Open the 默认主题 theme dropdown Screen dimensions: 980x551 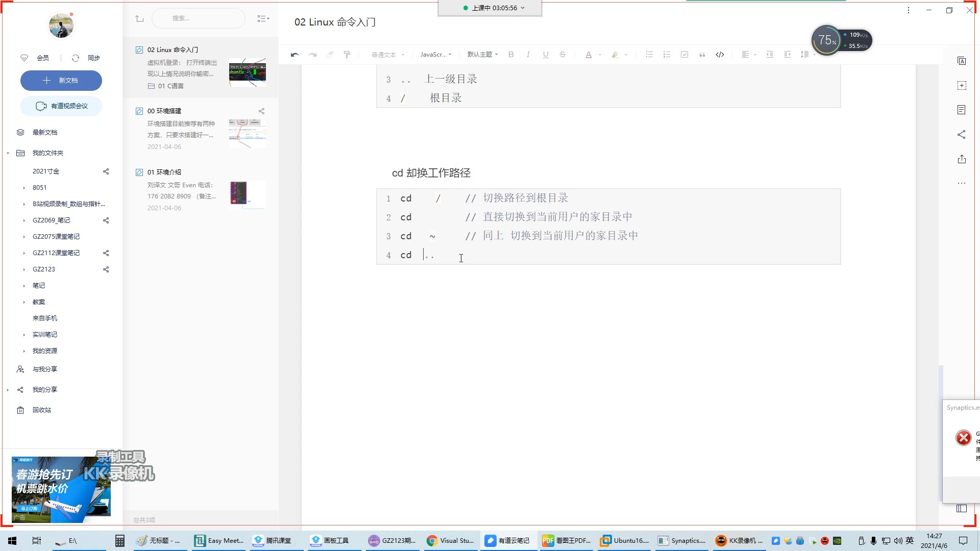click(x=482, y=55)
